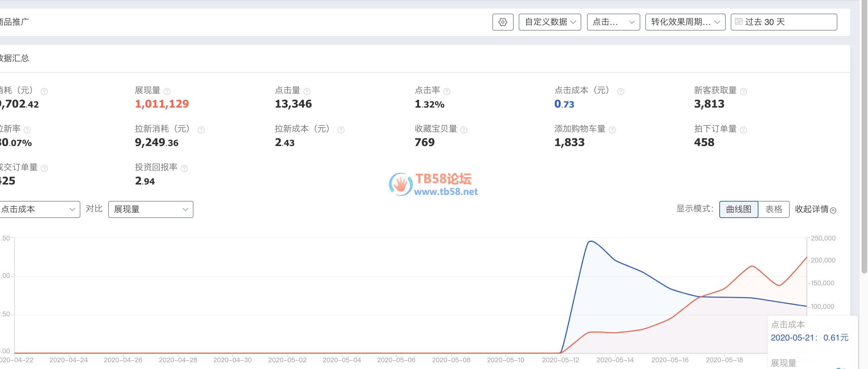Click help icon beside 拉新消耗（元）

click(x=201, y=130)
